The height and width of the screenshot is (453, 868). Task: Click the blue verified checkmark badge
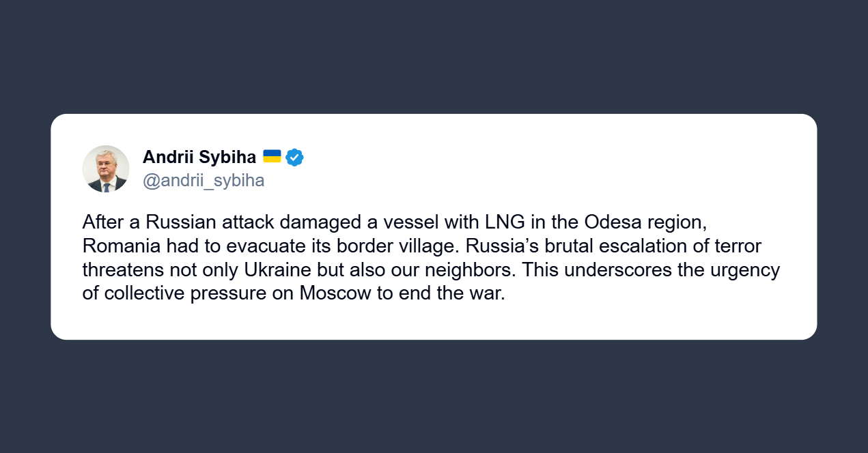294,158
